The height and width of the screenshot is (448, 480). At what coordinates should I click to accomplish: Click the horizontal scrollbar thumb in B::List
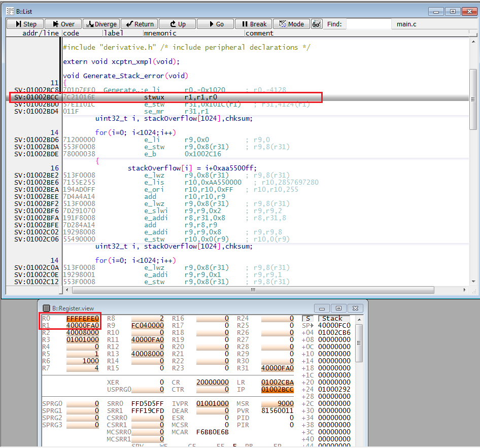click(253, 290)
